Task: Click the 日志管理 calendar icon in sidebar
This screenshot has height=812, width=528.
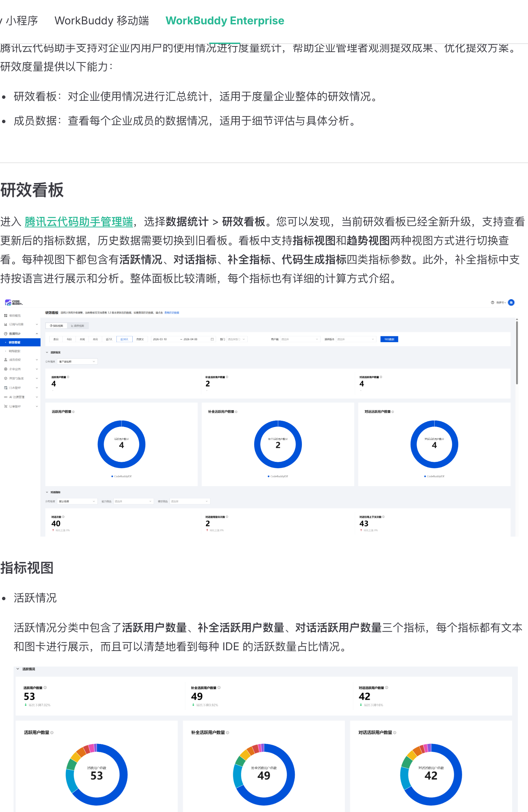Action: pyautogui.click(x=6, y=388)
